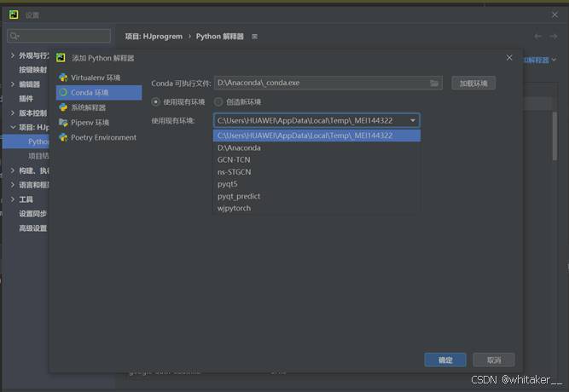The height and width of the screenshot is (392, 569).
Task: Click the search magnifier icon in settings
Action: point(15,36)
